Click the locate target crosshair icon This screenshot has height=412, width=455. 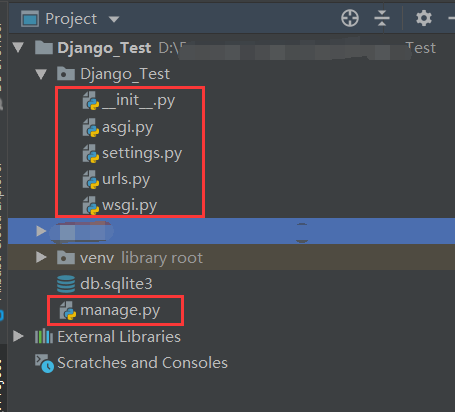[350, 18]
